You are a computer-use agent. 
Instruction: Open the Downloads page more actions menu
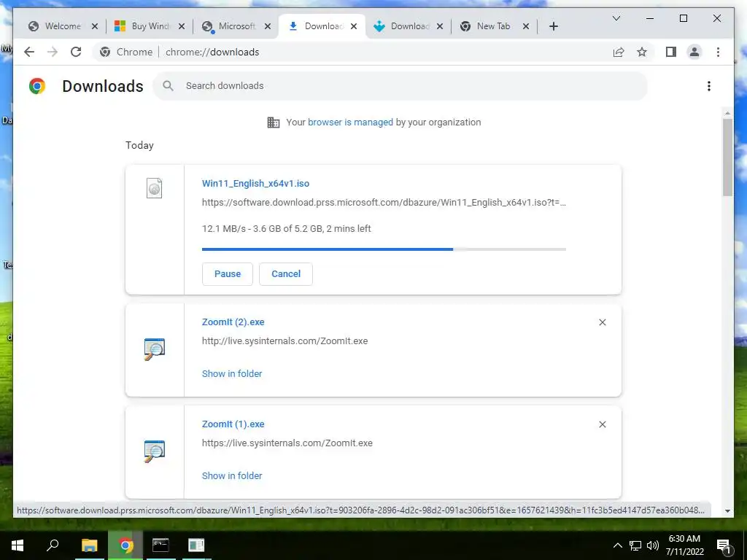709,86
